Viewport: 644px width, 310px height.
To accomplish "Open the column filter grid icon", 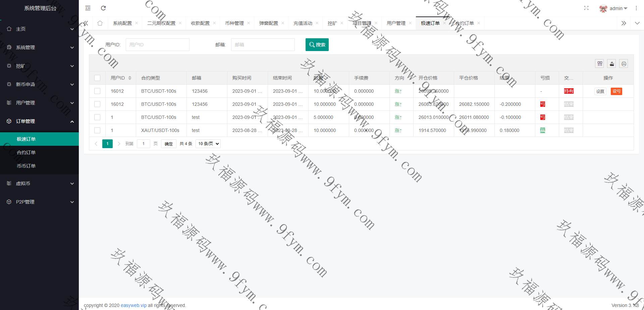I will 600,64.
